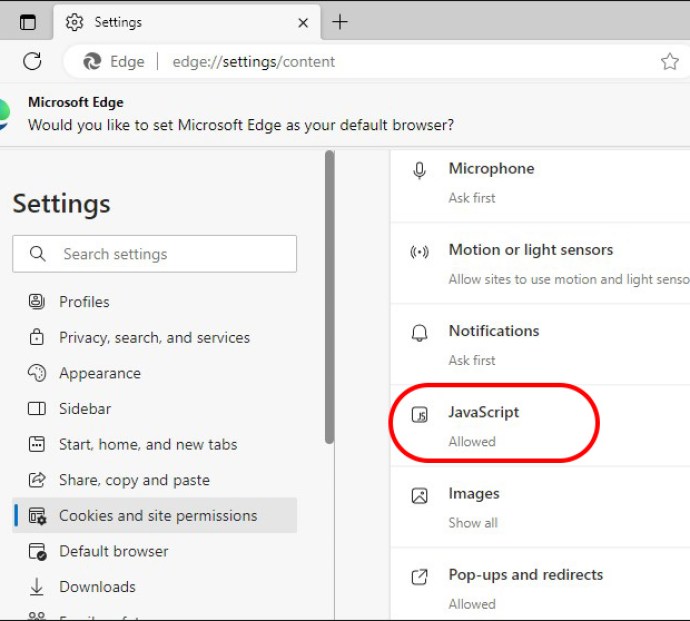Click the Default browser icon
This screenshot has height=621, width=690.
point(37,551)
